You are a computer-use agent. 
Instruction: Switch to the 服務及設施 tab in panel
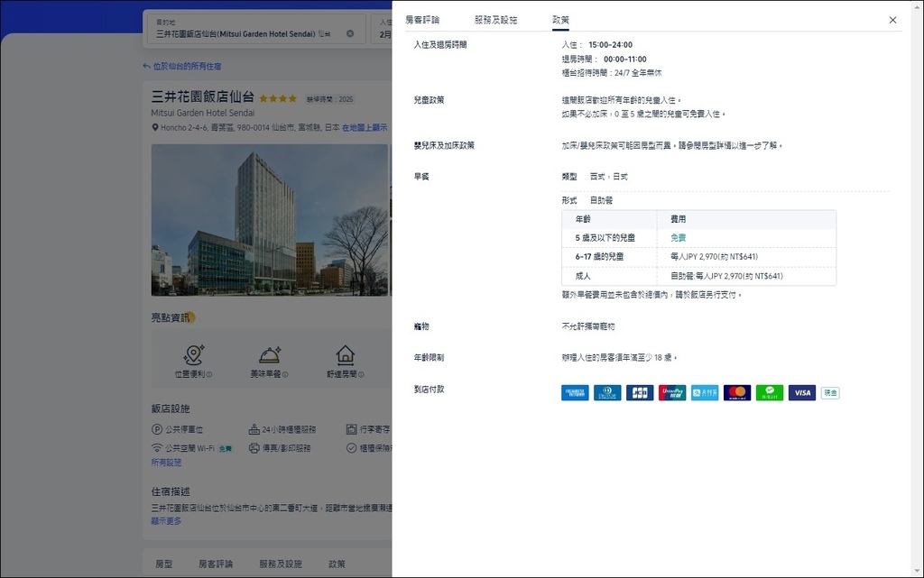click(x=495, y=20)
